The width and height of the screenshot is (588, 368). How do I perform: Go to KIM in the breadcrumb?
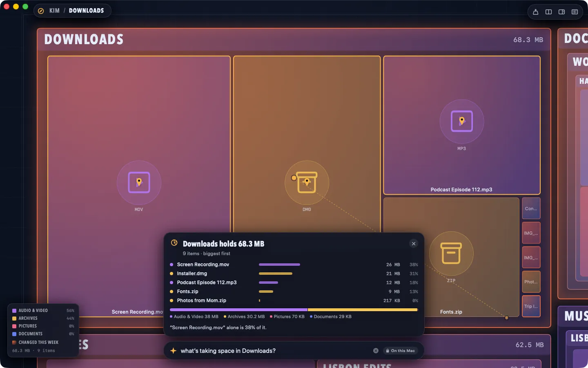[x=54, y=11]
